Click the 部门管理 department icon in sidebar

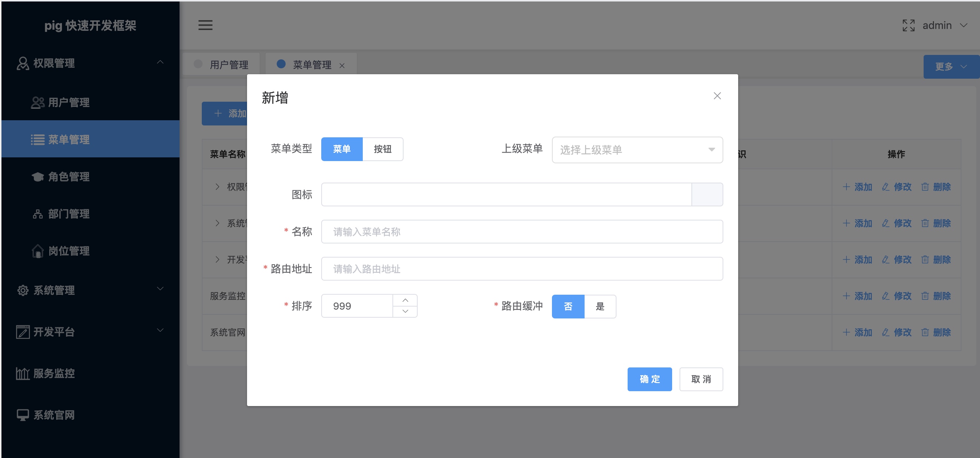pos(37,214)
